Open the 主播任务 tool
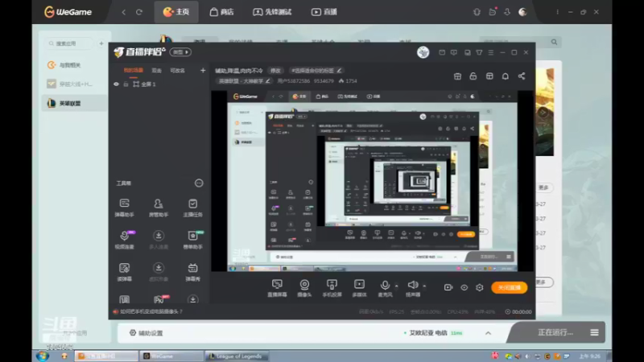Image resolution: width=644 pixels, height=362 pixels. tap(192, 208)
